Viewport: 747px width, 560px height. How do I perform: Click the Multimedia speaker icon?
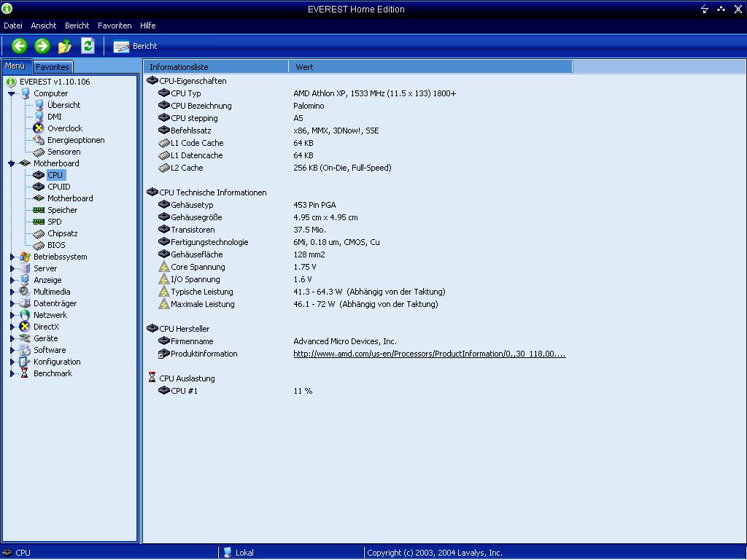tap(25, 292)
